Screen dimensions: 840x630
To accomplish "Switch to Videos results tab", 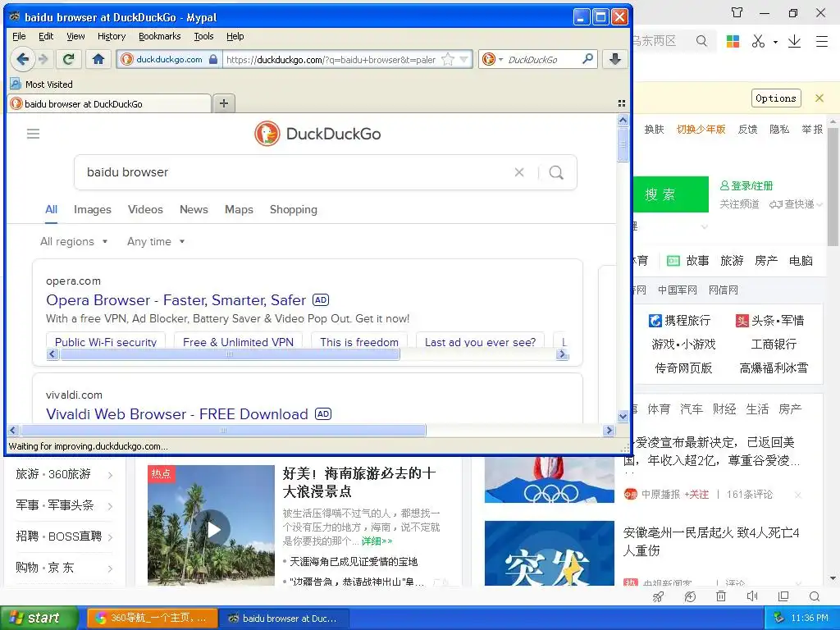I will coord(145,209).
